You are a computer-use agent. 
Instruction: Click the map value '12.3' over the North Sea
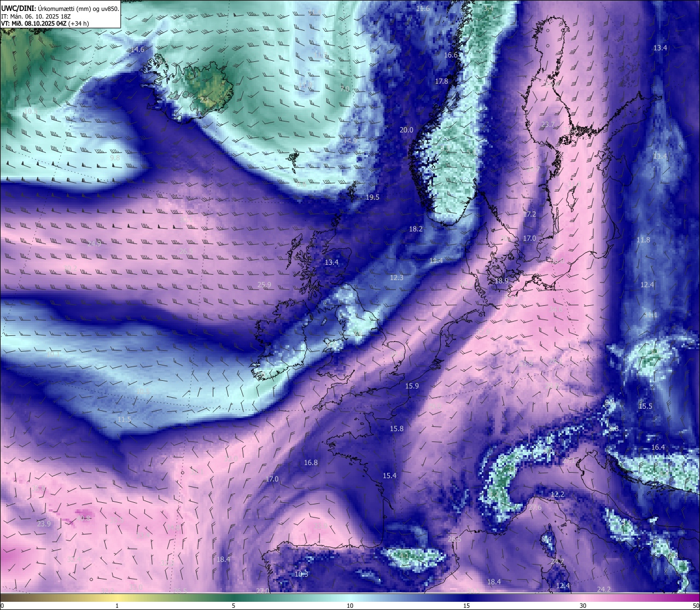click(x=396, y=278)
